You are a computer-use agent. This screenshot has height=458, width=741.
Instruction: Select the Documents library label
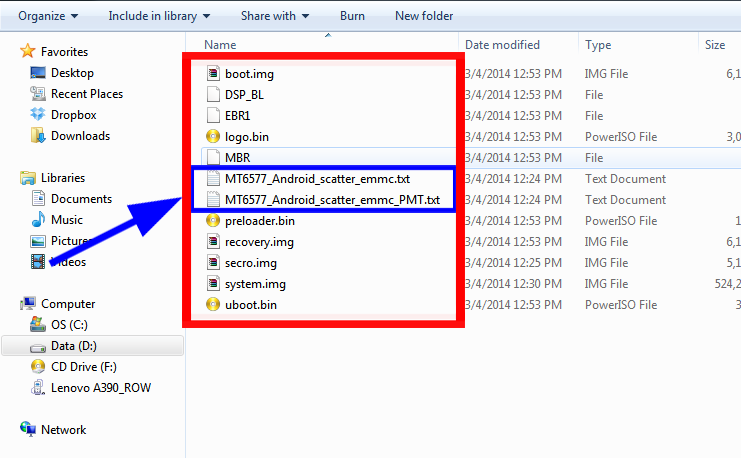tap(81, 199)
